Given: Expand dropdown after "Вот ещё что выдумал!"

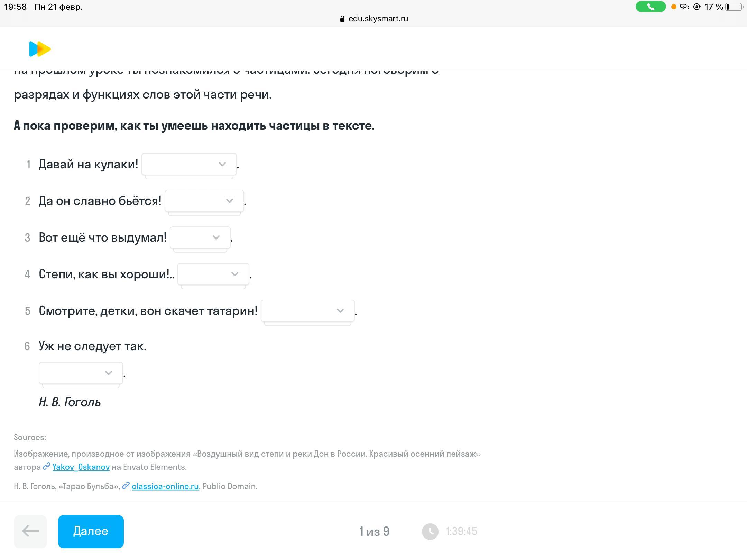Looking at the screenshot, I should pyautogui.click(x=200, y=237).
